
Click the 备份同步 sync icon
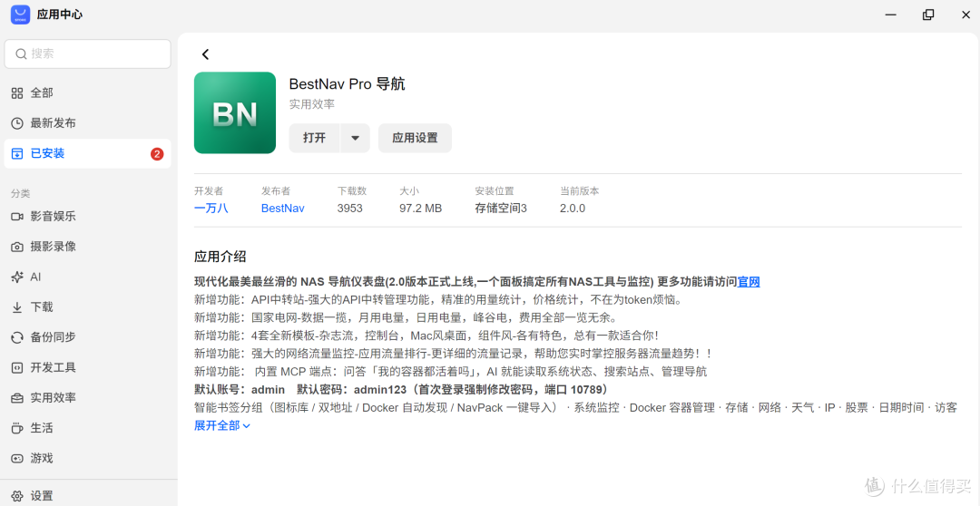17,337
